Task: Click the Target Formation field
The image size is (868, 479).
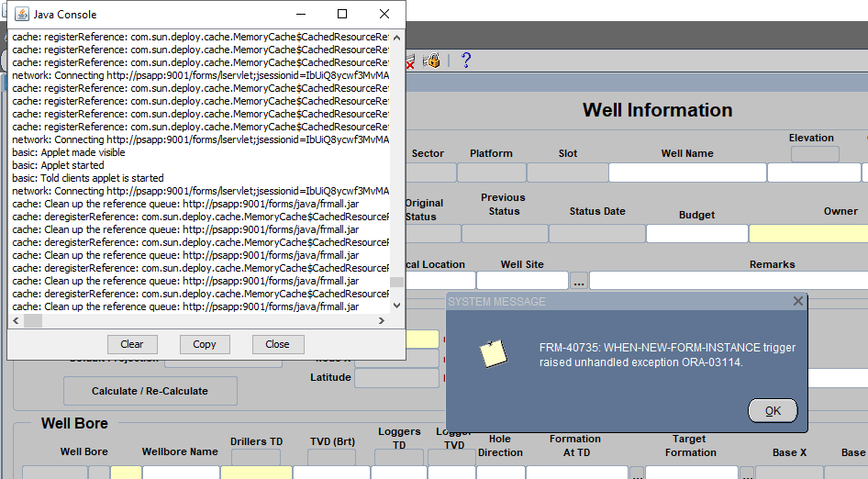Action: 692,473
